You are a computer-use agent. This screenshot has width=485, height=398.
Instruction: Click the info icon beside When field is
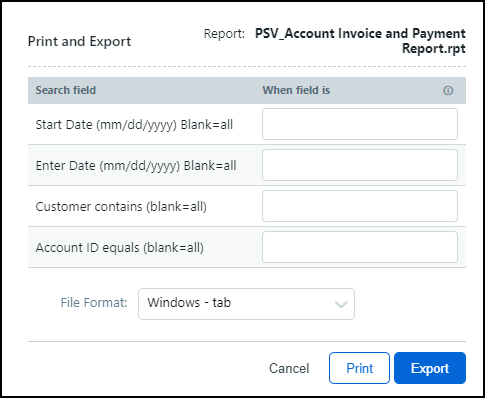(448, 90)
